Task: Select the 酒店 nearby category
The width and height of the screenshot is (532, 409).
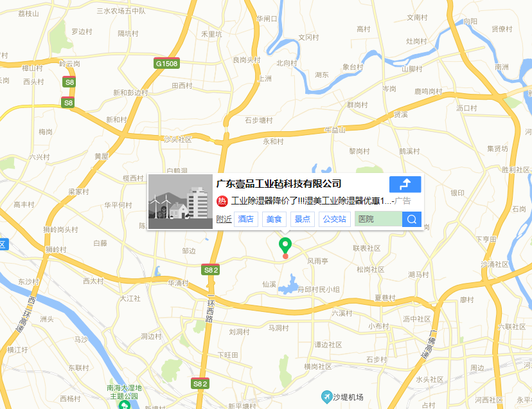Action: [246, 219]
